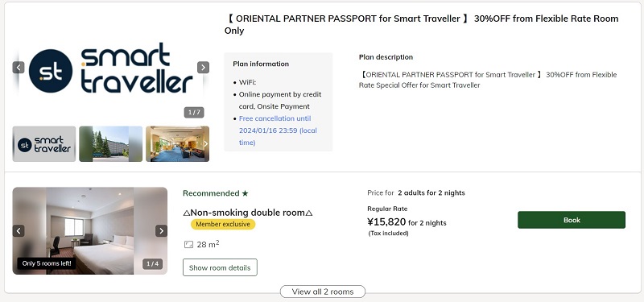Select Smart Traveller logo thumbnail
Screen dimensions: 644x302
[x=44, y=144]
